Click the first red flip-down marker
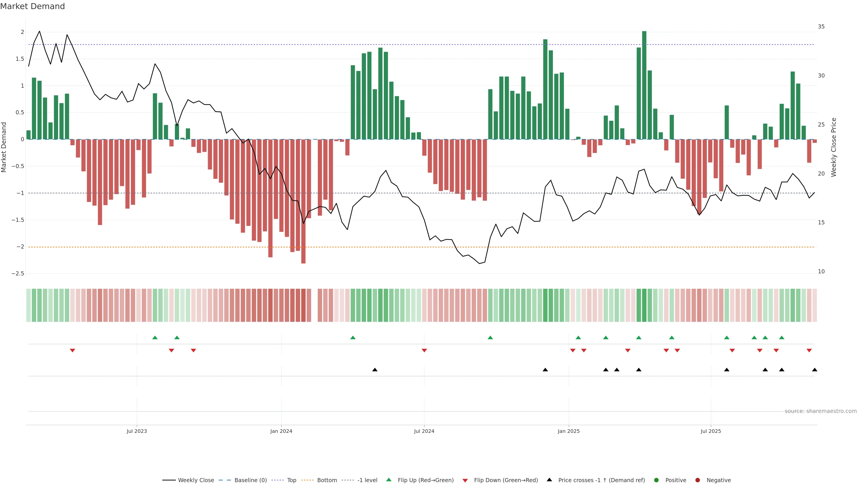 tap(72, 350)
